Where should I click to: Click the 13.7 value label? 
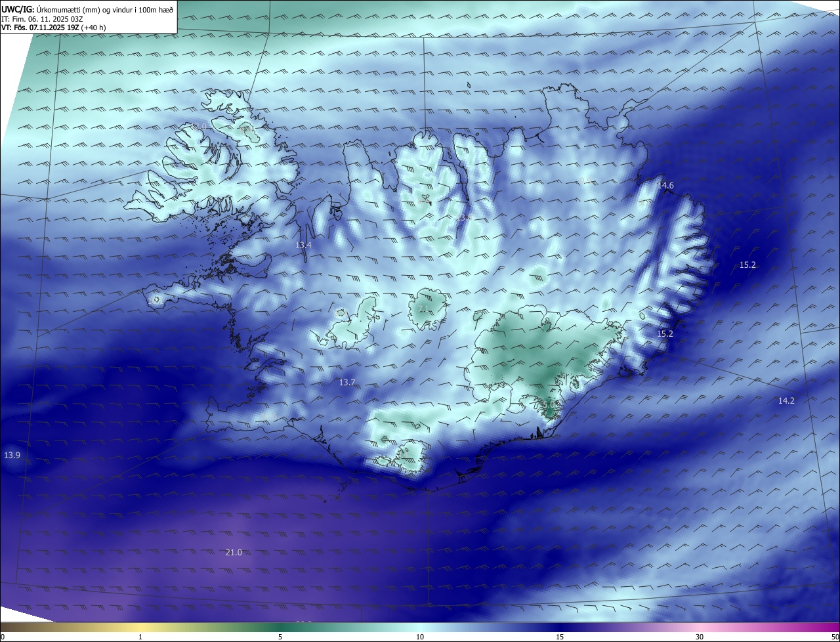(x=346, y=382)
